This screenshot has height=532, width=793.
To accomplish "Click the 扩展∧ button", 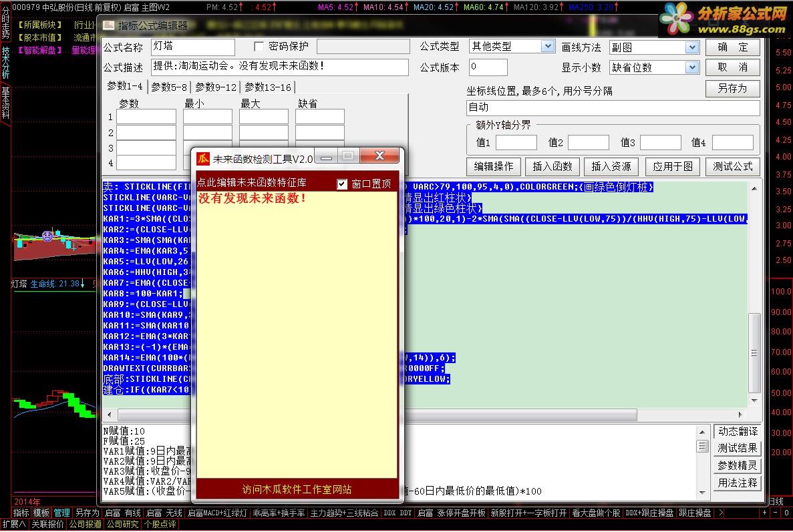I will [x=13, y=524].
